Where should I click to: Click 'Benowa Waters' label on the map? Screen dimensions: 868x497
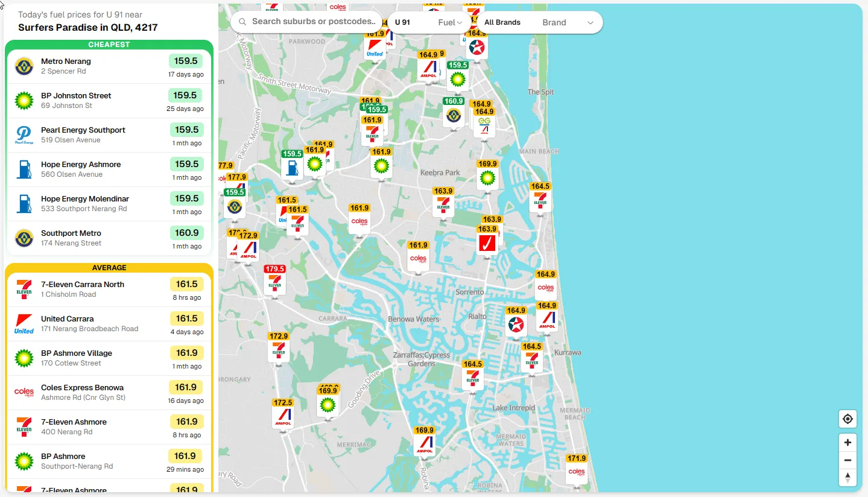[414, 319]
